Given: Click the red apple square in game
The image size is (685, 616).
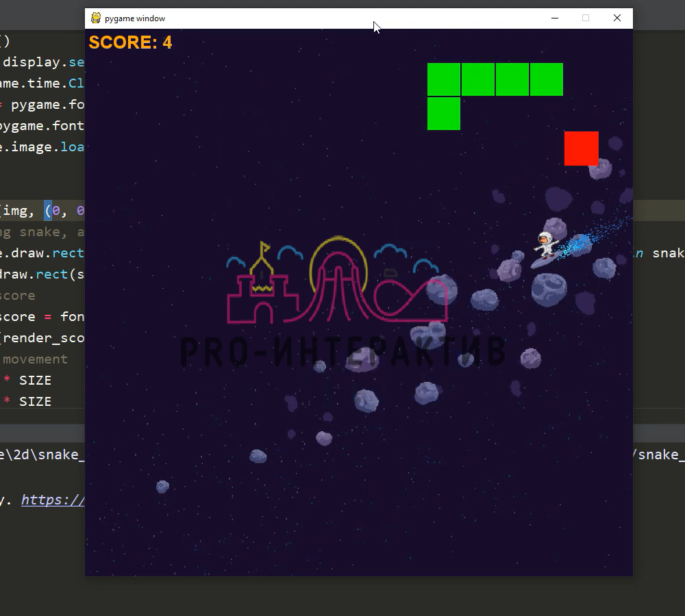Looking at the screenshot, I should [x=581, y=149].
